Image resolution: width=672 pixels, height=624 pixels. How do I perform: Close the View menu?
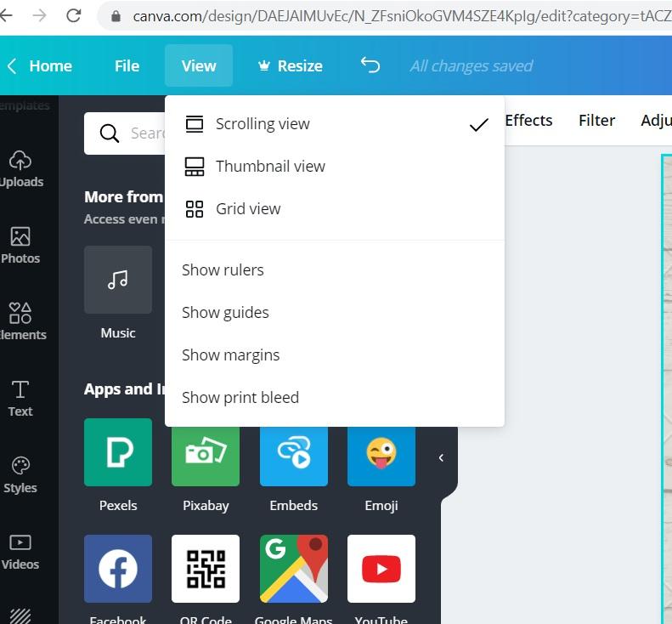pos(199,65)
